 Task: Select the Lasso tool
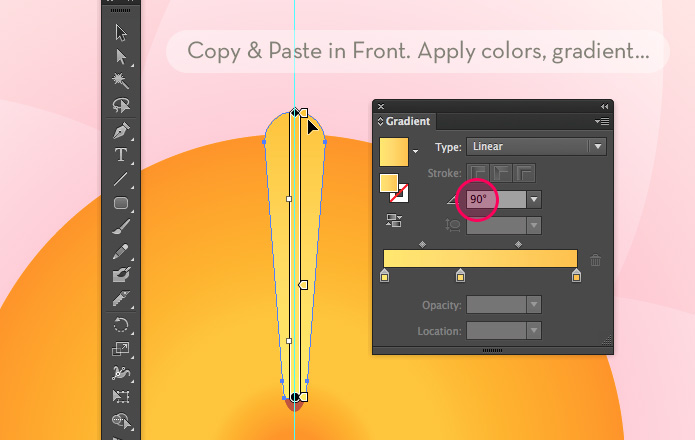(x=121, y=105)
